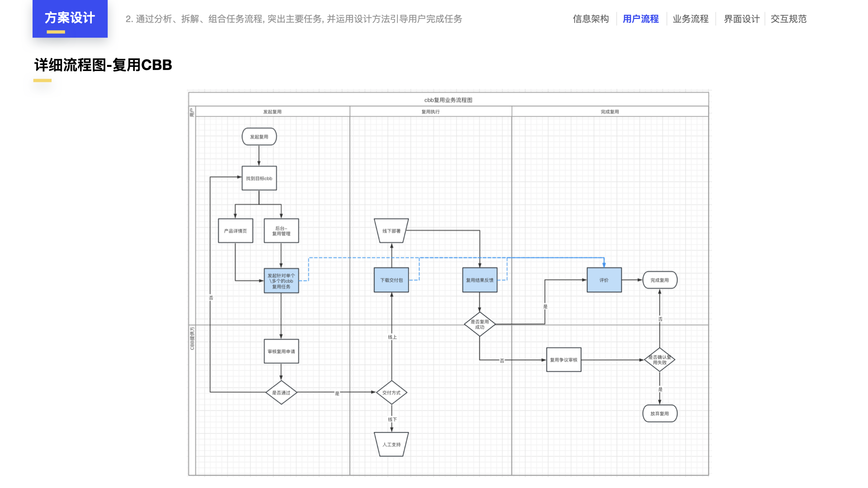Viewport: 868px width, 488px height.
Task: Click the 方案设计 blue header badge
Action: pyautogui.click(x=70, y=19)
